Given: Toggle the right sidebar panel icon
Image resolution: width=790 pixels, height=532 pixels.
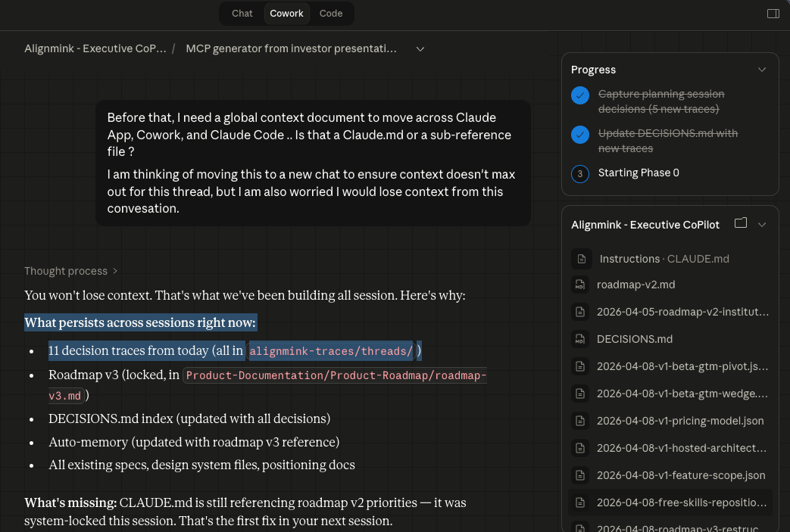Looking at the screenshot, I should coord(773,14).
